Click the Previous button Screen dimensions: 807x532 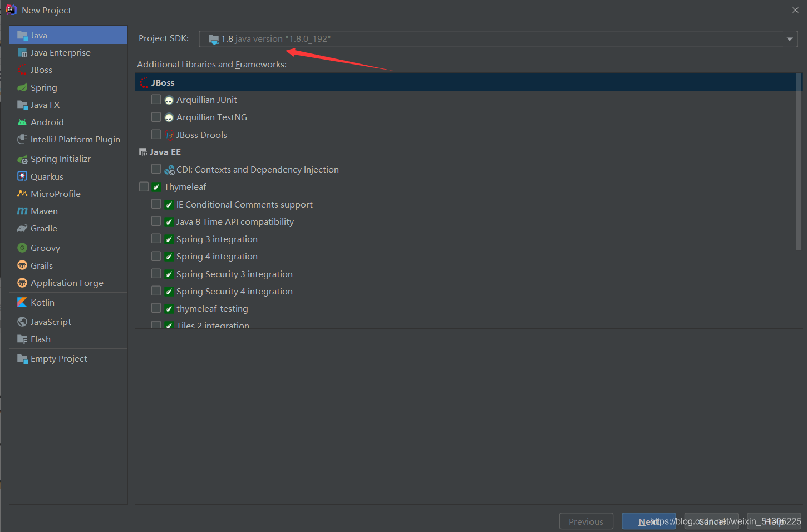coord(585,521)
